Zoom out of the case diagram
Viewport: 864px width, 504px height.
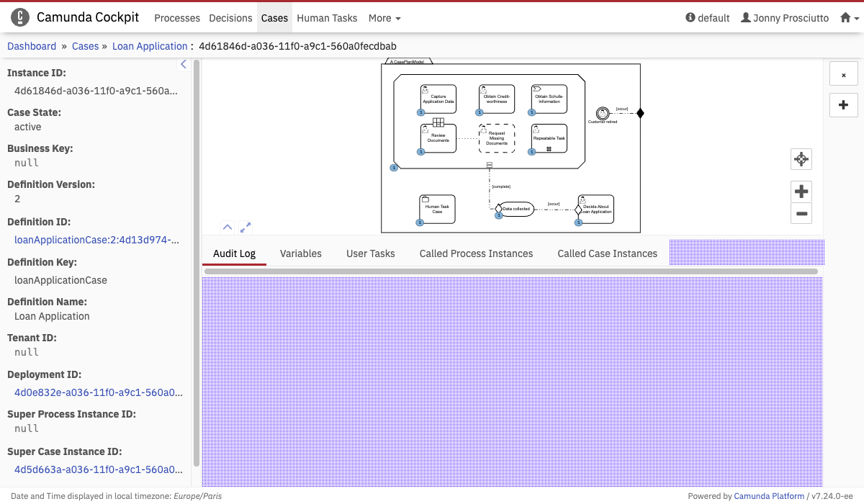click(x=801, y=213)
